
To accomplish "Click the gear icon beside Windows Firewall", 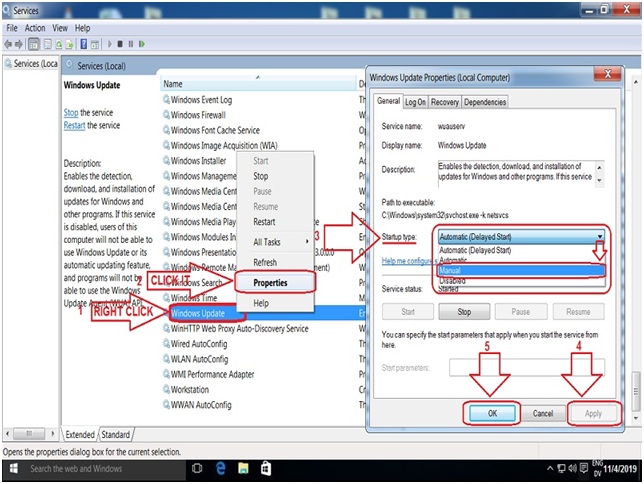I will pos(166,115).
